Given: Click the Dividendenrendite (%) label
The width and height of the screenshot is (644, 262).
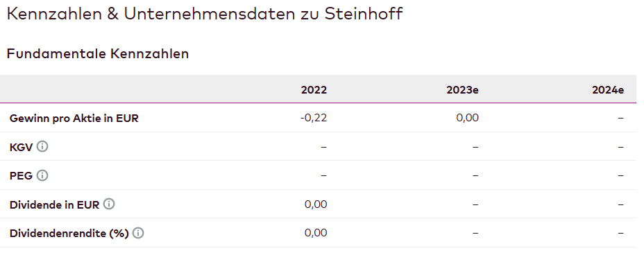Looking at the screenshot, I should 69,234.
